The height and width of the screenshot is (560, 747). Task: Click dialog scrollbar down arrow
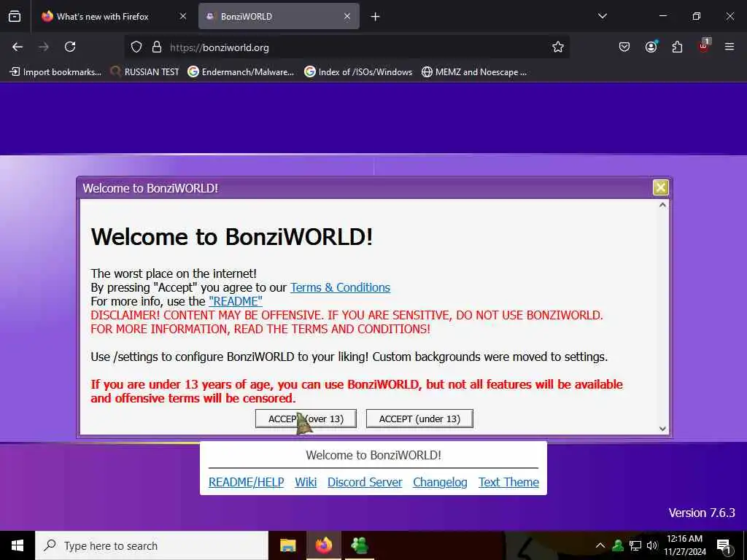662,429
